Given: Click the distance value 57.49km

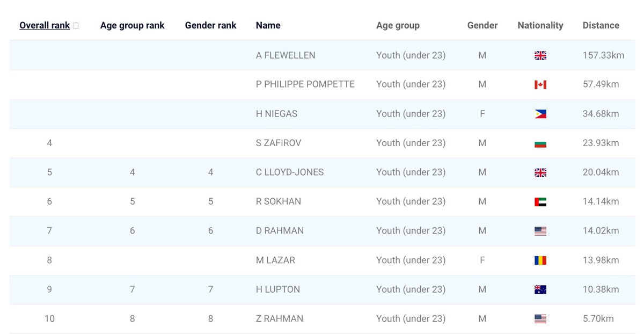Looking at the screenshot, I should tap(601, 84).
